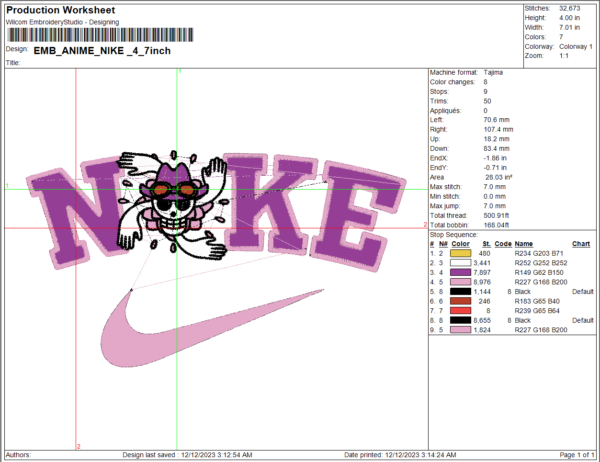Select the Trims value "50"

(x=487, y=101)
